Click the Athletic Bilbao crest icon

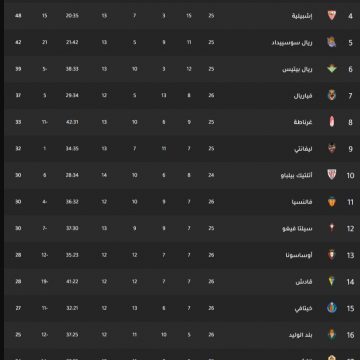click(x=332, y=175)
